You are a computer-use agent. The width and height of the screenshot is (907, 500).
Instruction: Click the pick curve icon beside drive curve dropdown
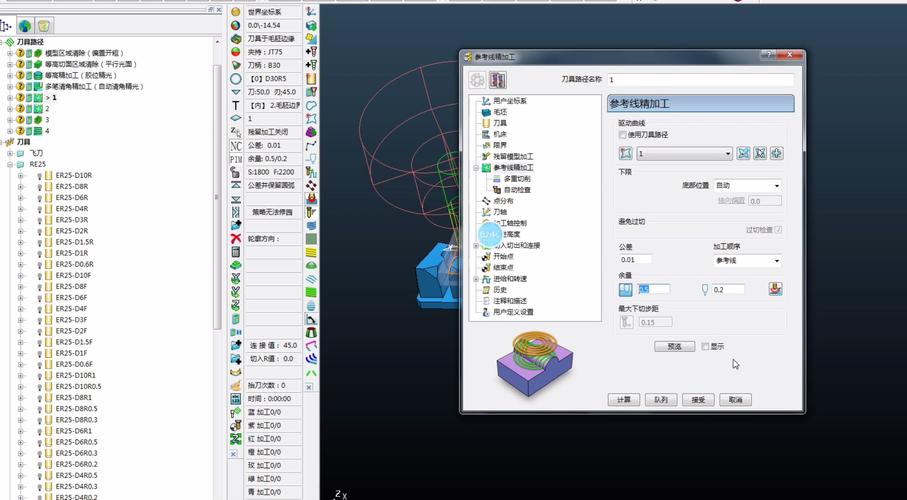(x=743, y=153)
